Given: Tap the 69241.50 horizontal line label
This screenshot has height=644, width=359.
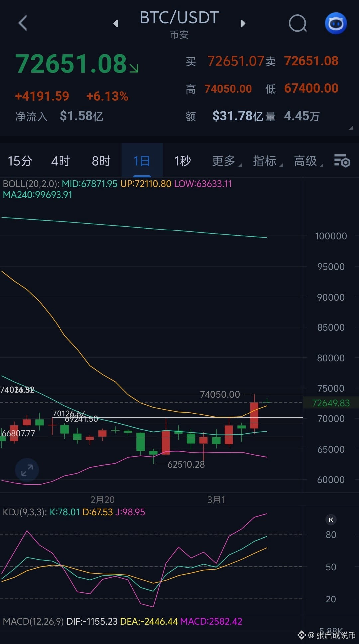Looking at the screenshot, I should click(81, 419).
